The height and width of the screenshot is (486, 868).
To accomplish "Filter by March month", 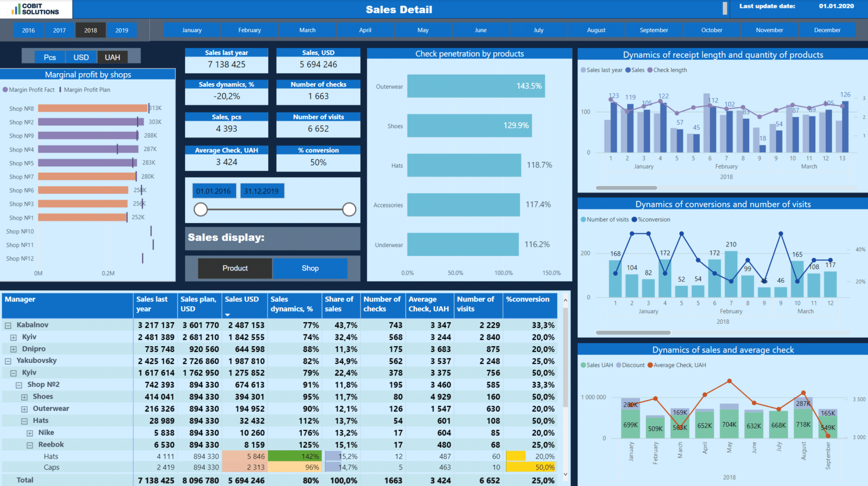I will coord(307,30).
